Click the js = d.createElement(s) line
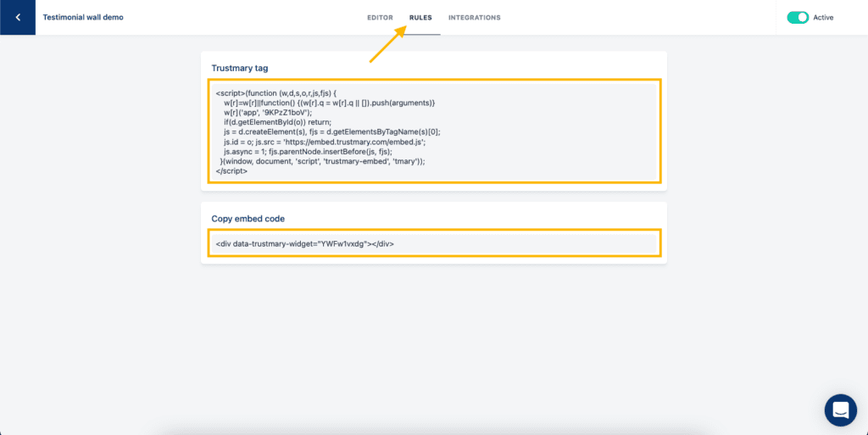This screenshot has height=435, width=868. [332, 131]
